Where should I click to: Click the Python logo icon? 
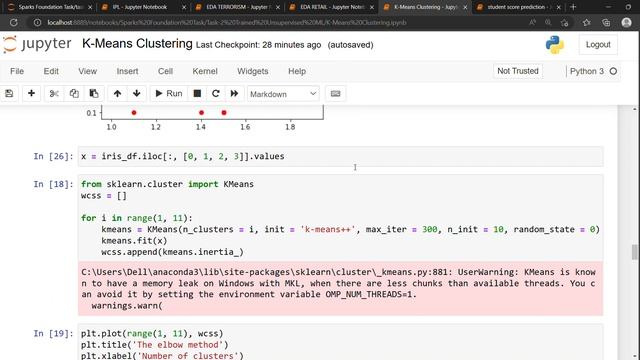pos(555,44)
